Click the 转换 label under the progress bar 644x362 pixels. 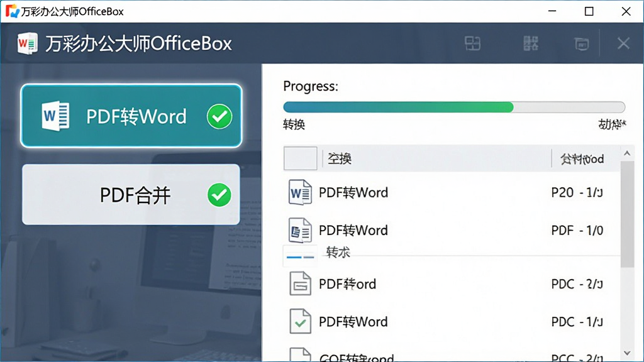pos(294,124)
